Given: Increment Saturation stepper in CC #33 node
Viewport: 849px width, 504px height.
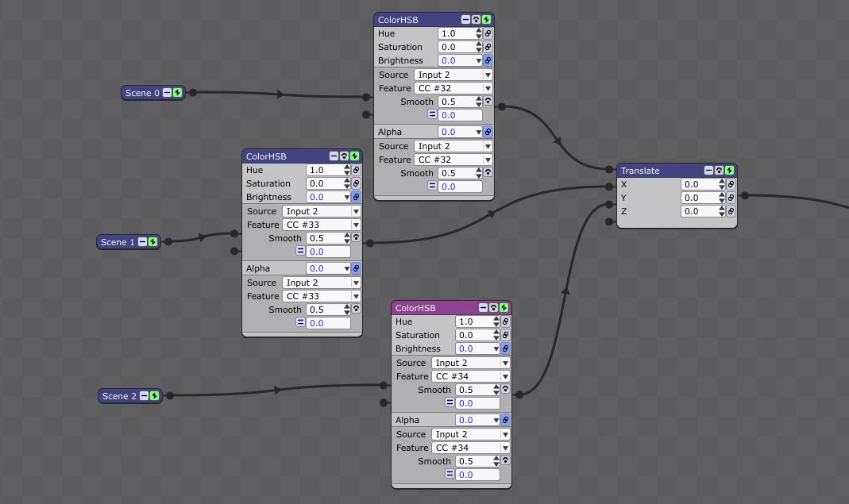Looking at the screenshot, I should tap(346, 181).
